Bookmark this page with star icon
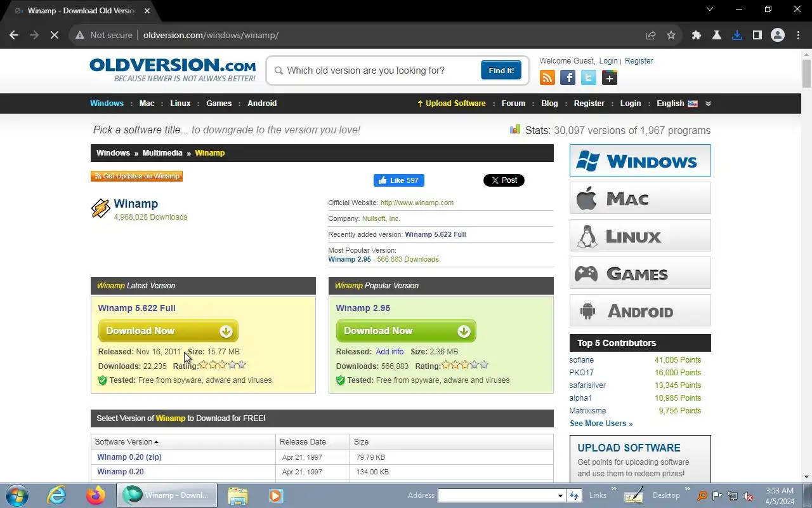The image size is (812, 508). pyautogui.click(x=671, y=35)
